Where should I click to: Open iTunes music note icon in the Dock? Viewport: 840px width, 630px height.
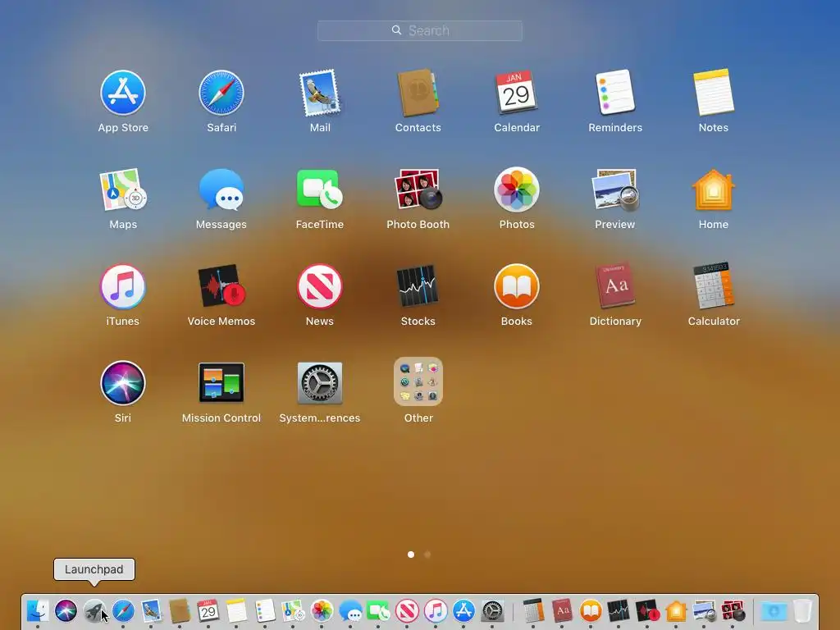[x=436, y=610]
